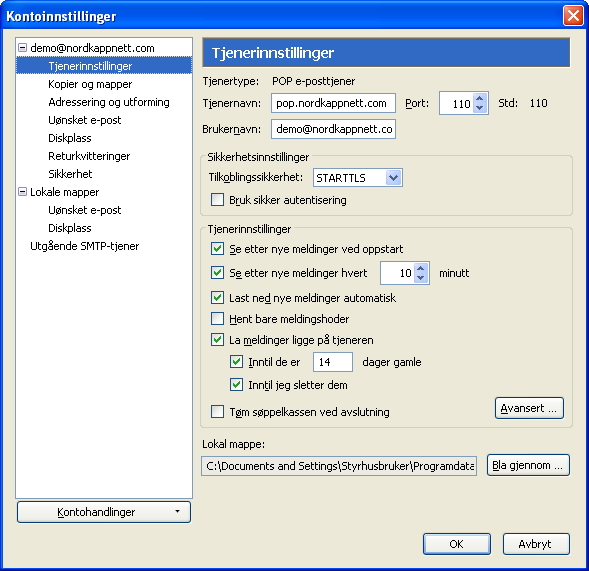Collapse the demo@nordkappnett.com account tree

[x=23, y=48]
